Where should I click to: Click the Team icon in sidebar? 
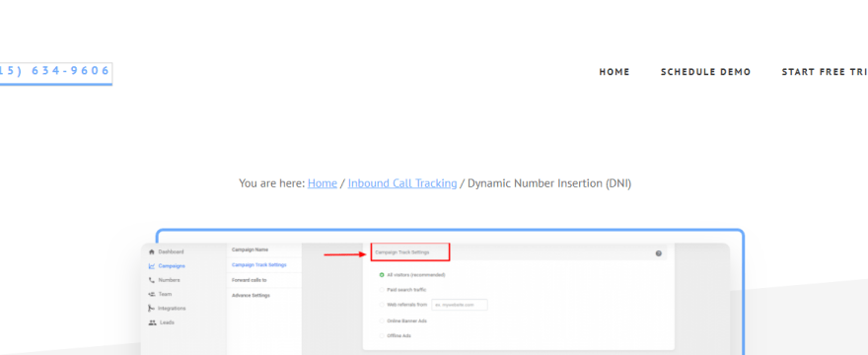coord(152,294)
